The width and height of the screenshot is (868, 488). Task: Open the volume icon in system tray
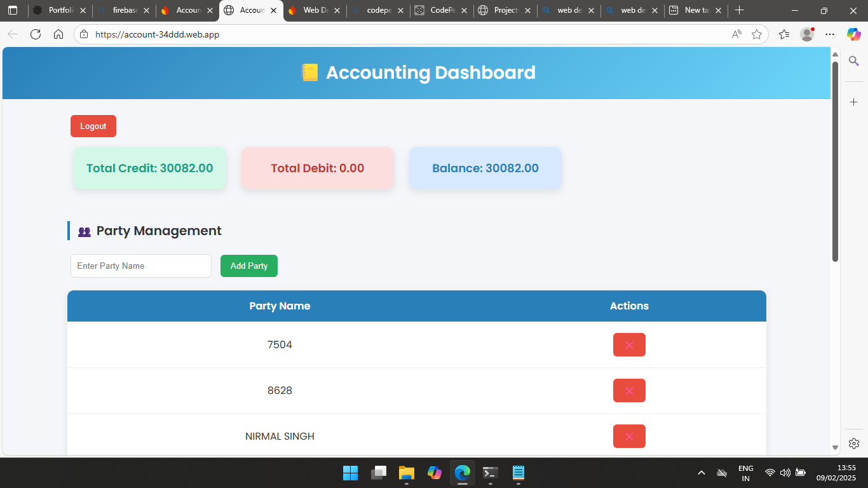pyautogui.click(x=785, y=473)
